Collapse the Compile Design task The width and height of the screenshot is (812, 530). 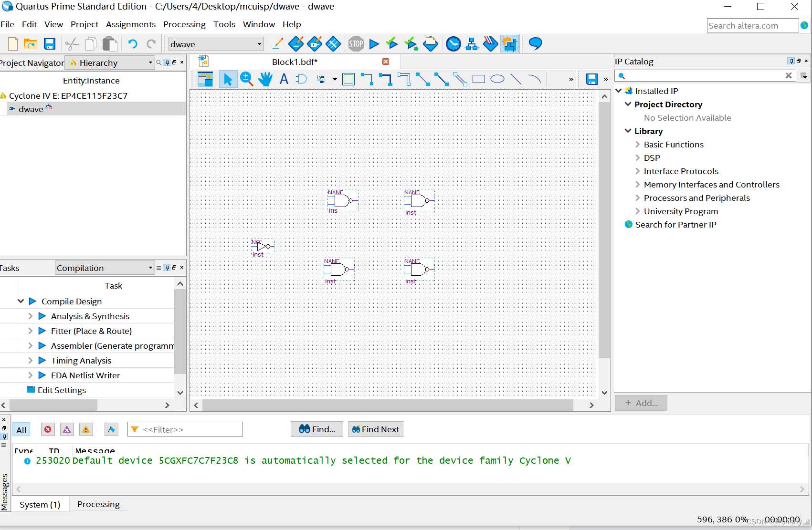(21, 301)
